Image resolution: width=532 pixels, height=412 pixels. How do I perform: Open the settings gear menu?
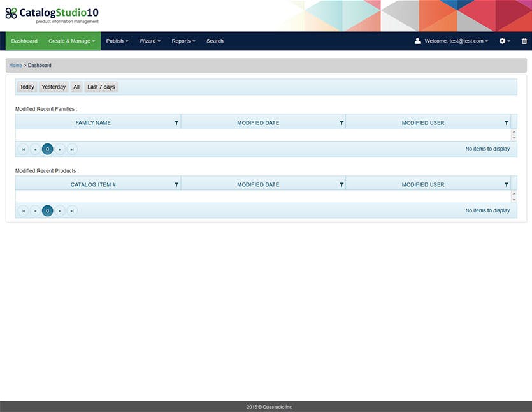click(x=504, y=41)
